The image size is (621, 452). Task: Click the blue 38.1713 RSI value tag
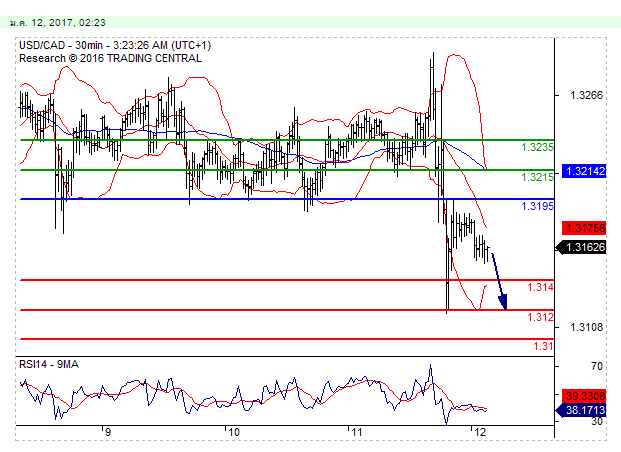(x=581, y=410)
